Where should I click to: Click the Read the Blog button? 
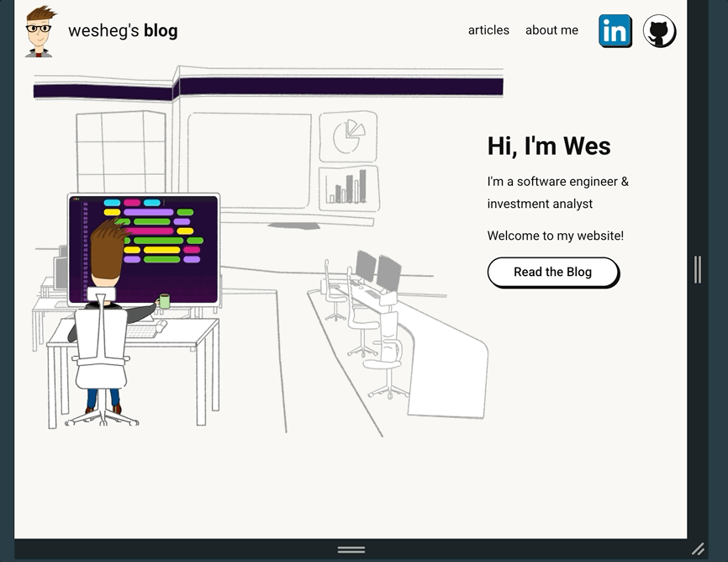[x=553, y=272]
